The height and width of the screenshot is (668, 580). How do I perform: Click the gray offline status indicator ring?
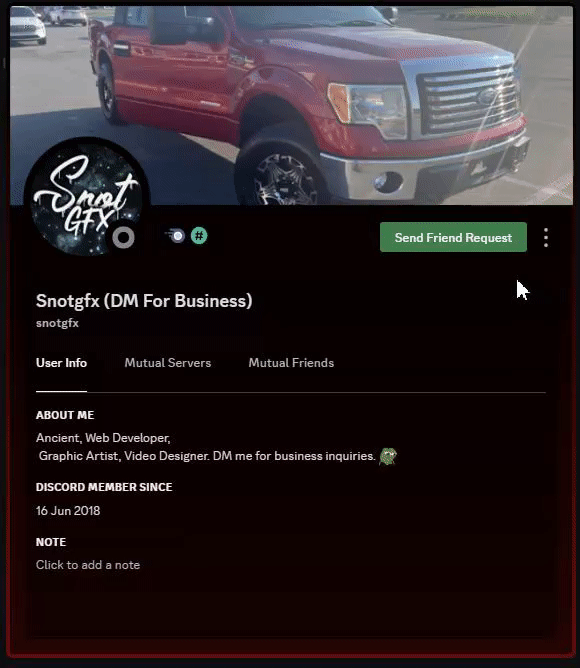(x=124, y=238)
